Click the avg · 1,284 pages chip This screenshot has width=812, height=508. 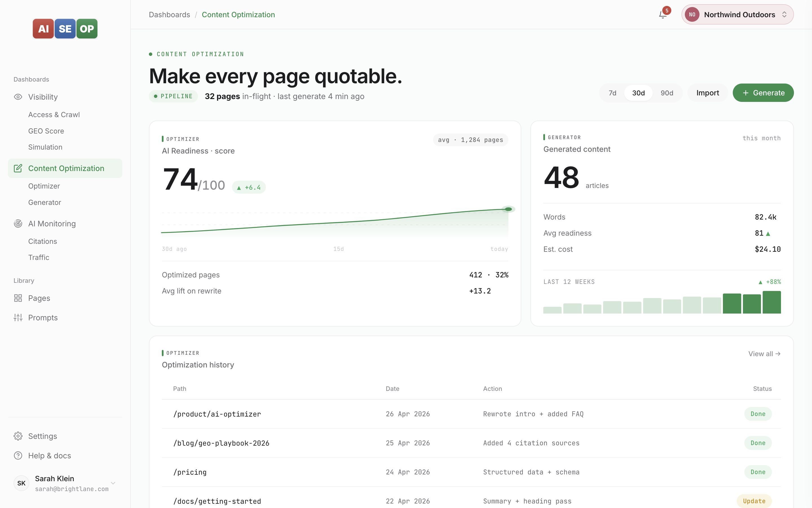point(470,140)
